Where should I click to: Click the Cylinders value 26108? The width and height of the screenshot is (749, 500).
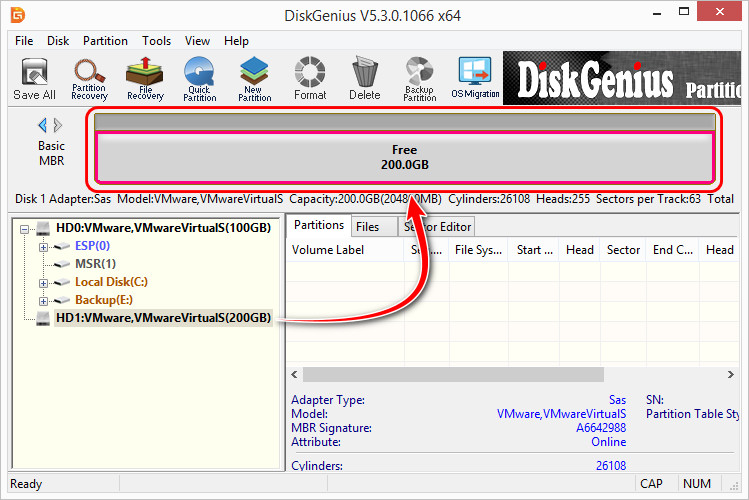(x=611, y=465)
